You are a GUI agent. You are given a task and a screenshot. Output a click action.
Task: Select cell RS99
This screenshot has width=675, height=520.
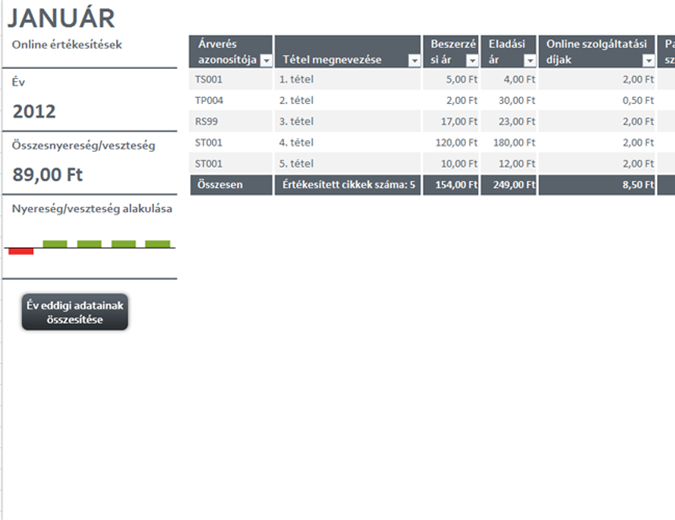[x=231, y=122]
